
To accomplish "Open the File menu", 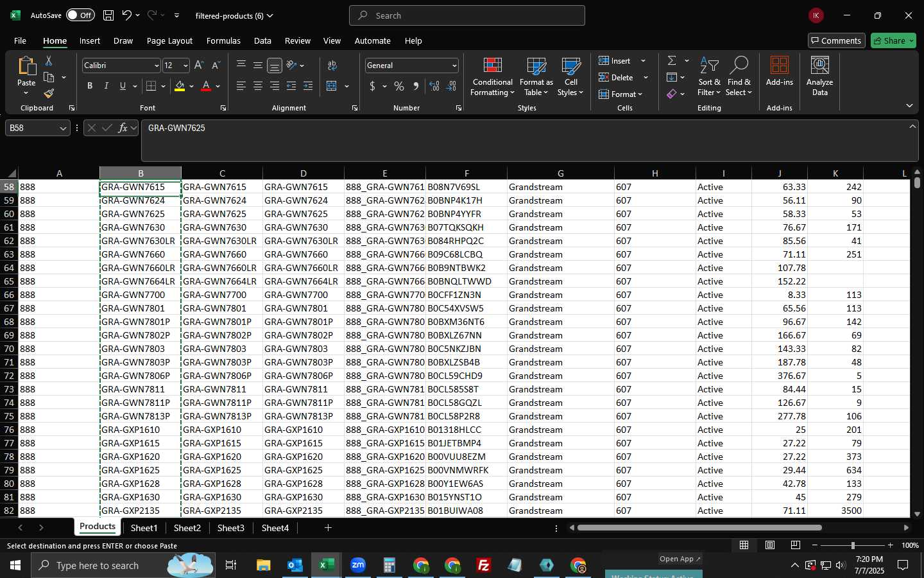I will [20, 40].
